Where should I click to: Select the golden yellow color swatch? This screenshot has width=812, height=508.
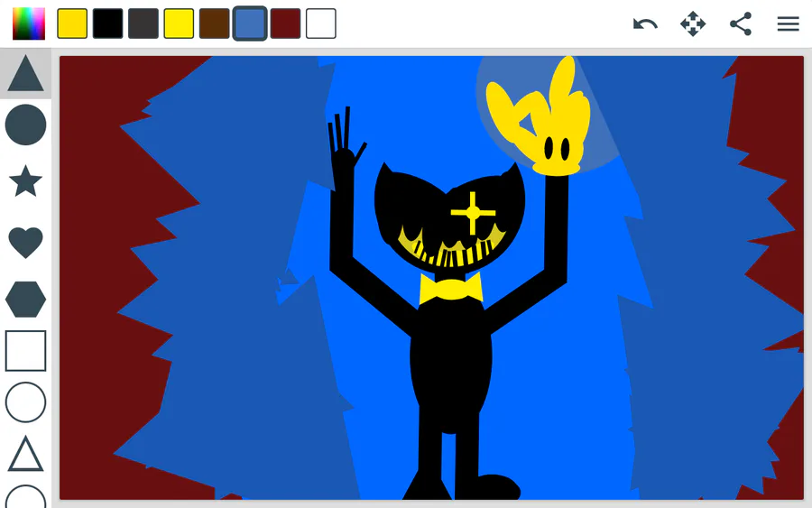[x=72, y=23]
